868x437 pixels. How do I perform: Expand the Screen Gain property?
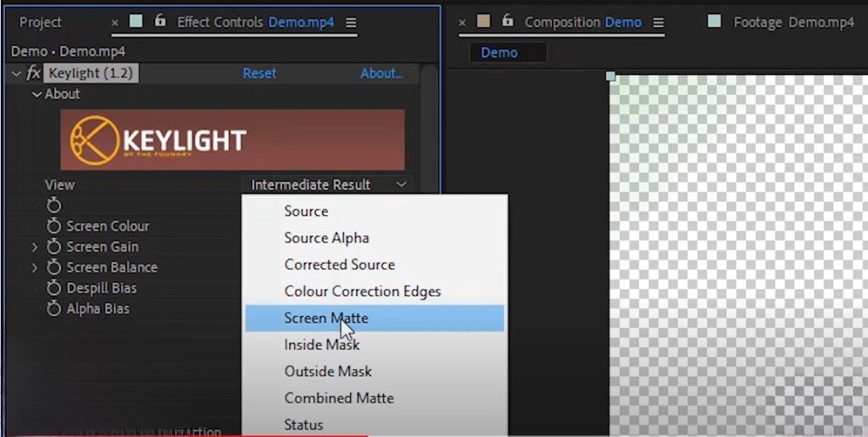click(35, 247)
